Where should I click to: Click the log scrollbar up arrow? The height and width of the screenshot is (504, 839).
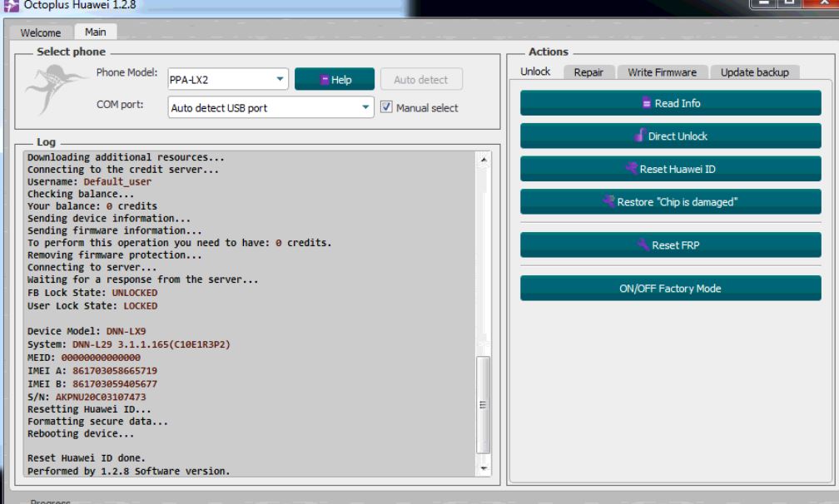click(484, 160)
